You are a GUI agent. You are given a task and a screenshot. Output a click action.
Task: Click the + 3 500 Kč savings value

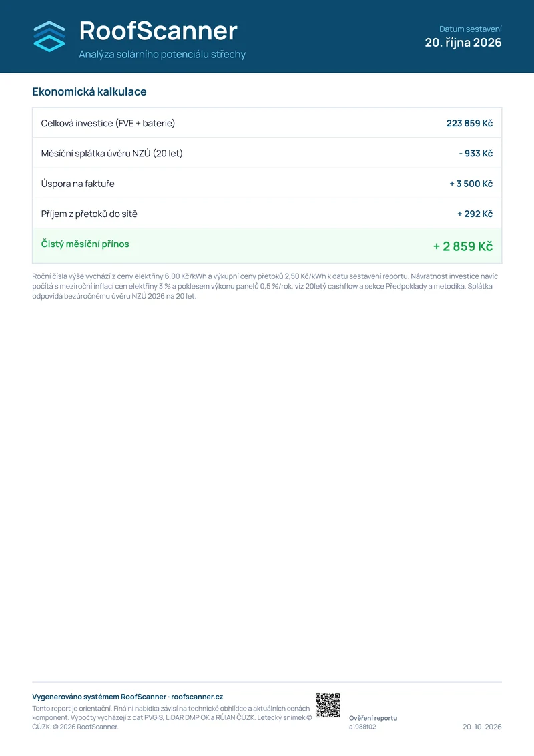click(x=471, y=184)
